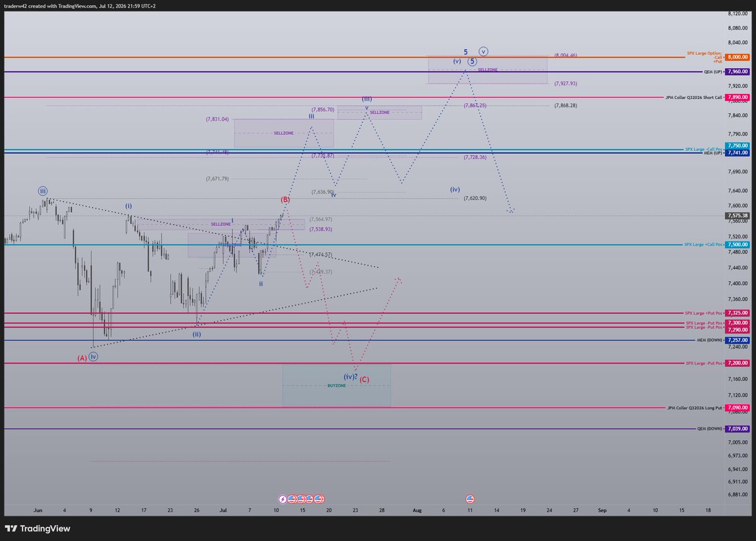Select the (III) wave label
The image size is (756, 541).
point(367,99)
